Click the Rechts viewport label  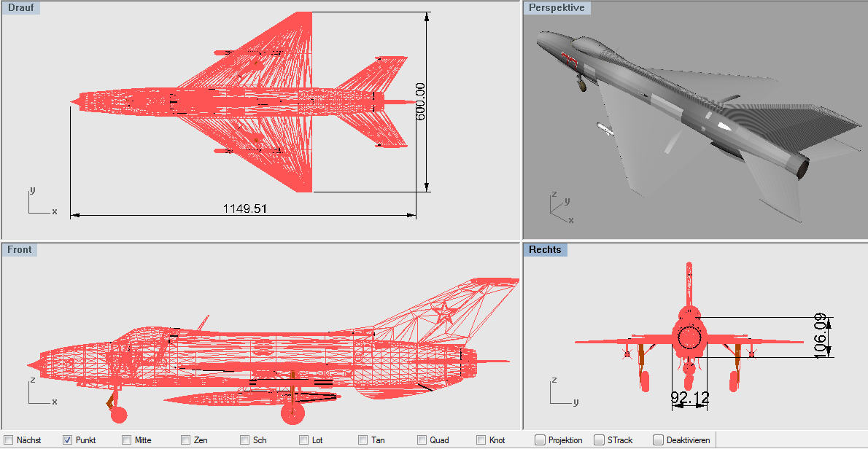(x=545, y=250)
